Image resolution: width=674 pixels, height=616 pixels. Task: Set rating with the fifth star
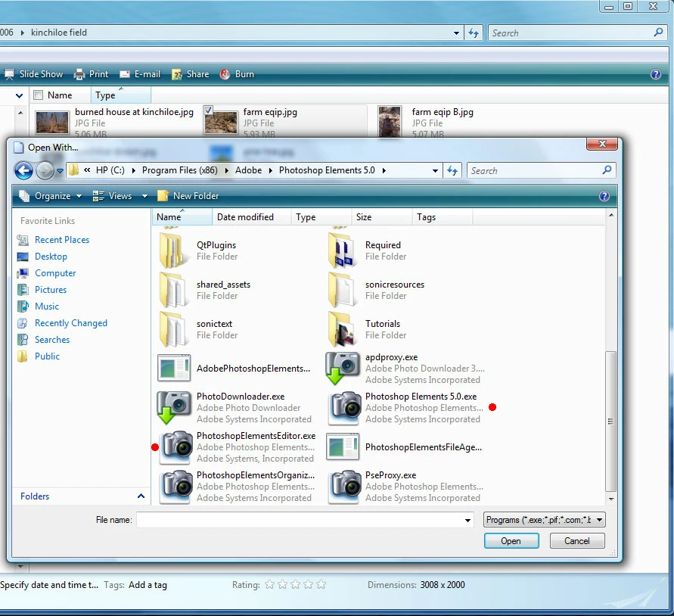click(321, 585)
